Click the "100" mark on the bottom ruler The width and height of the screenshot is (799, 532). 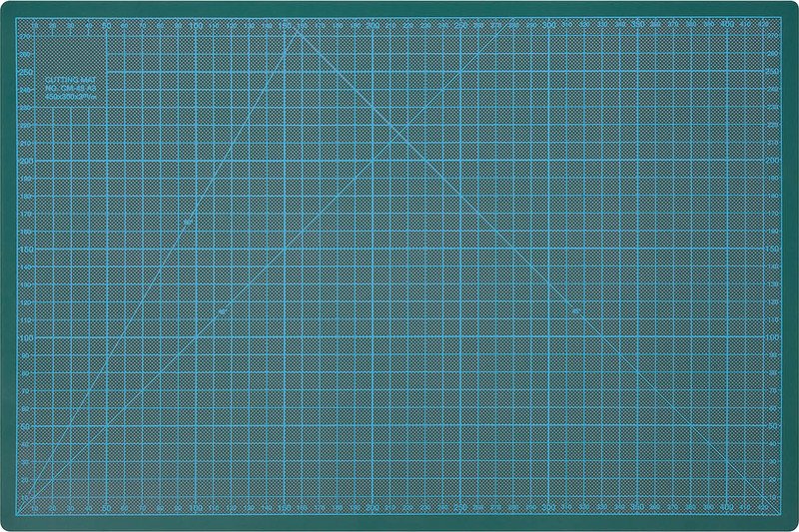click(196, 508)
